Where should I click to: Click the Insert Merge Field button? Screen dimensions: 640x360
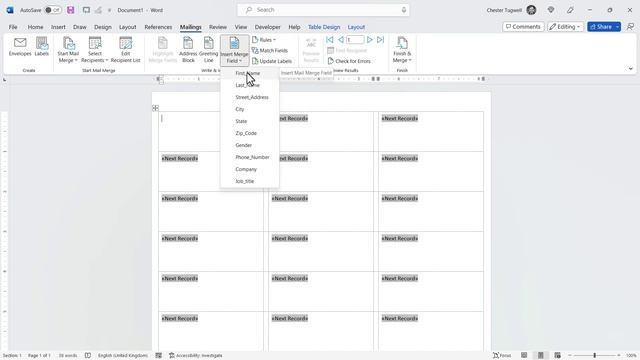(234, 50)
